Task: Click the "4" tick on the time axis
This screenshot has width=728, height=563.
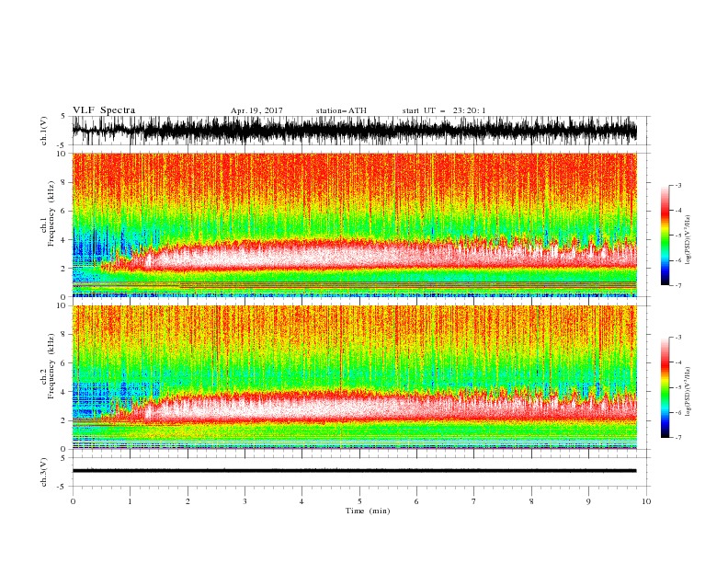Action: coord(301,501)
